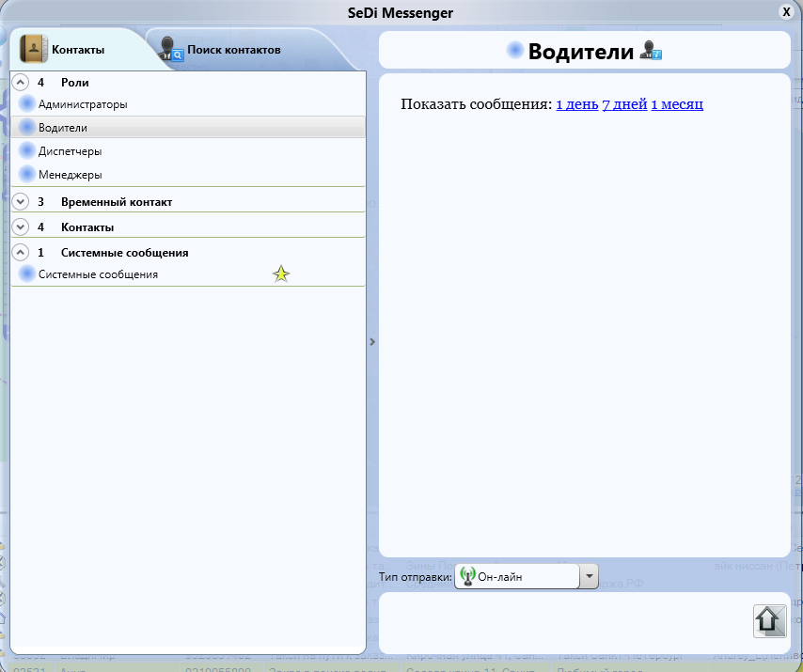Collapse the Роли group

pos(20,83)
